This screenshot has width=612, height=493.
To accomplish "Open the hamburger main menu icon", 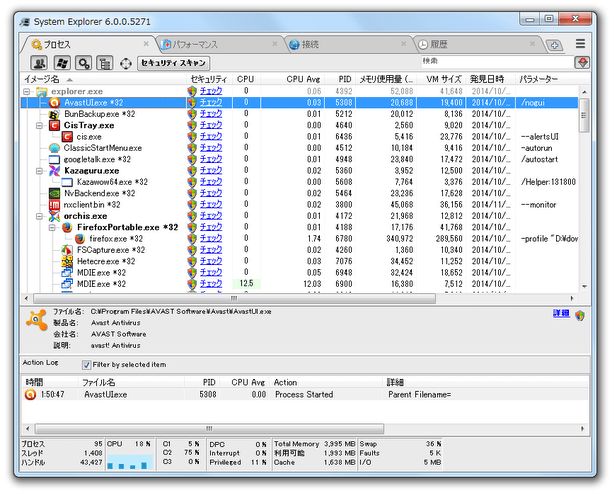I will tap(580, 44).
